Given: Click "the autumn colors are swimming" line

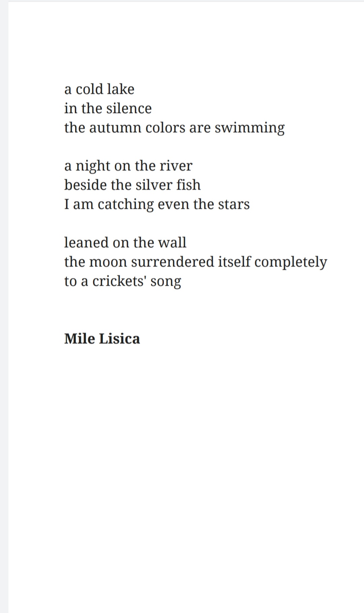Looking at the screenshot, I should tap(175, 128).
